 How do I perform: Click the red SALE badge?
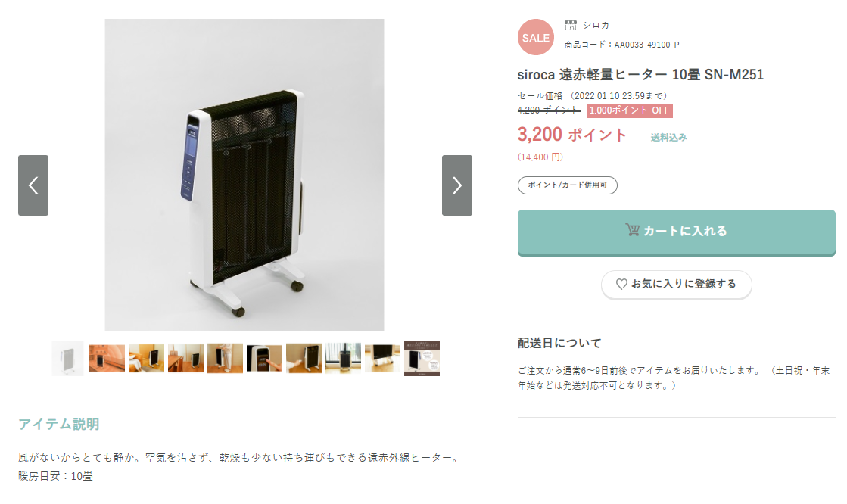pos(536,37)
